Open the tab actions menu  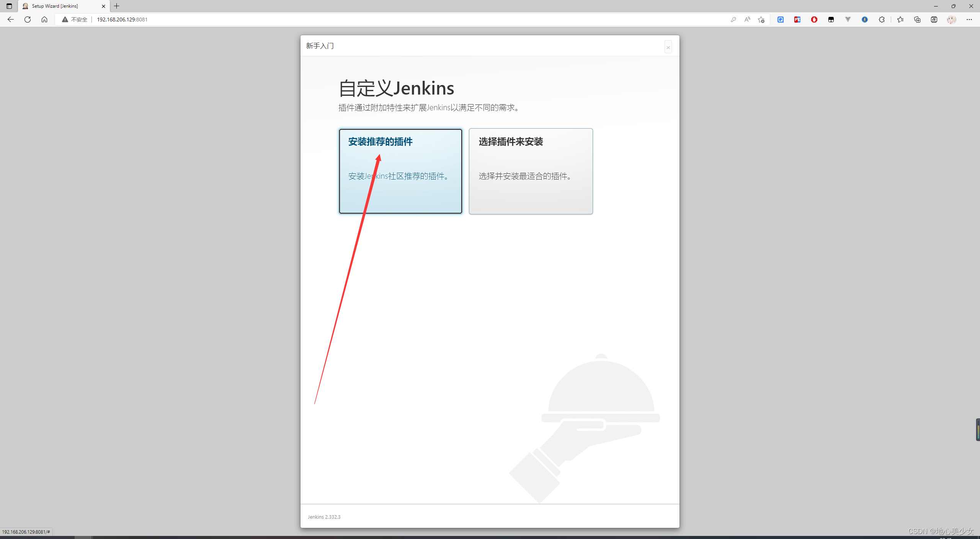pyautogui.click(x=8, y=6)
